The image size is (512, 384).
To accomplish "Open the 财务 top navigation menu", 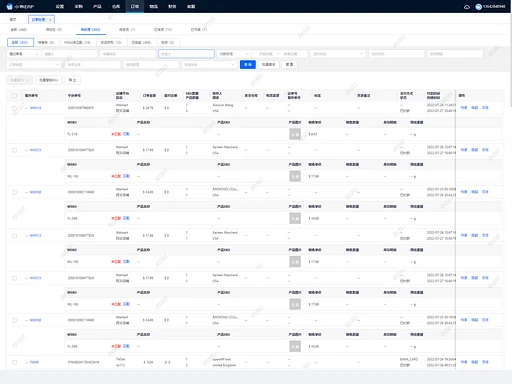I will tap(172, 6).
